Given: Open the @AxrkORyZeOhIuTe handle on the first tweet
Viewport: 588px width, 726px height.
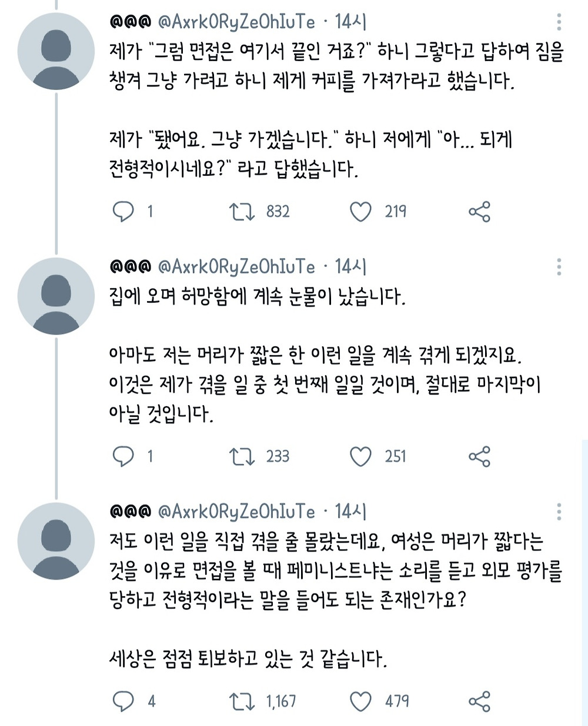Looking at the screenshot, I should coord(236,22).
